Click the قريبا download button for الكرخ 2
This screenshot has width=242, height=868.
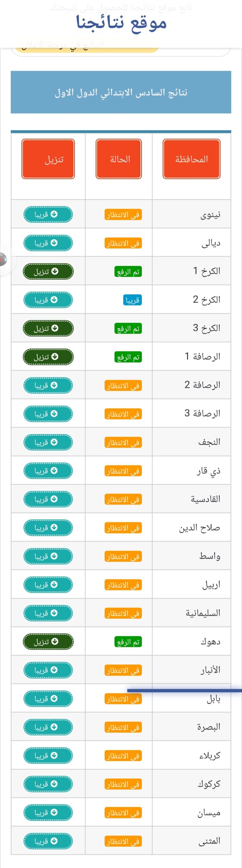pyautogui.click(x=48, y=300)
